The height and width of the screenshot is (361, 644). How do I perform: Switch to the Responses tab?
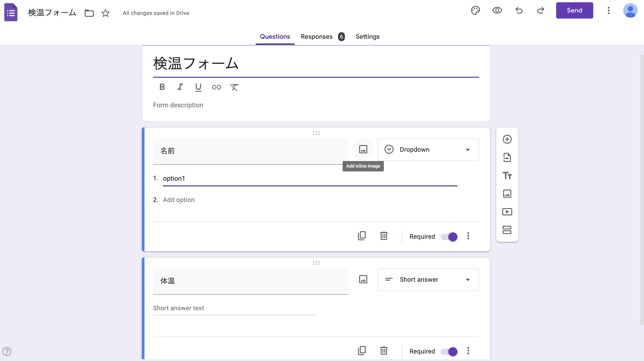(317, 36)
